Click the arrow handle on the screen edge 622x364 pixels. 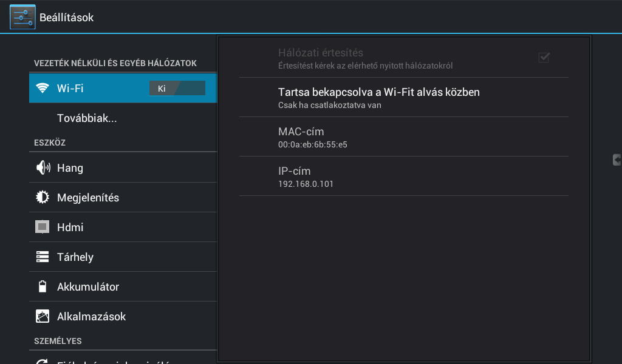[617, 160]
